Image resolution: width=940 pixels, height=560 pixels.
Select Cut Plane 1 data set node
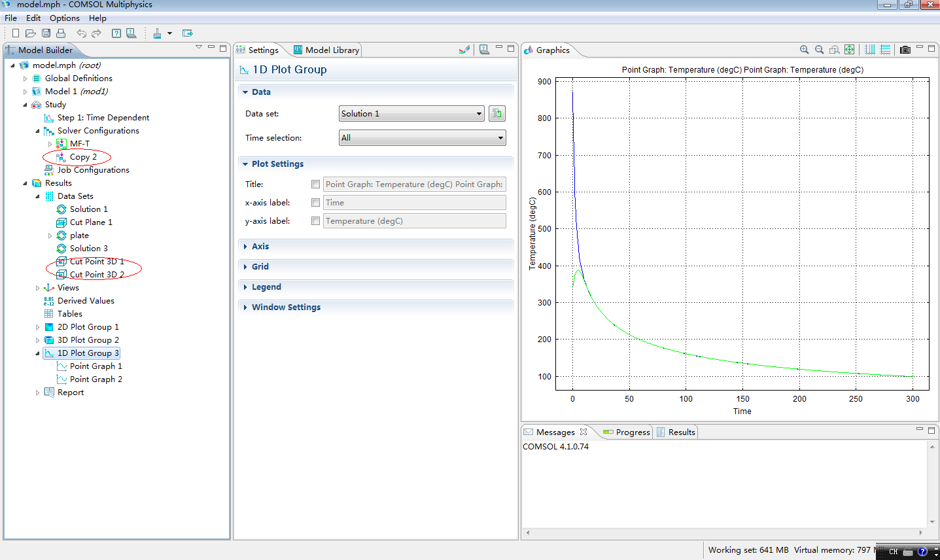click(91, 222)
